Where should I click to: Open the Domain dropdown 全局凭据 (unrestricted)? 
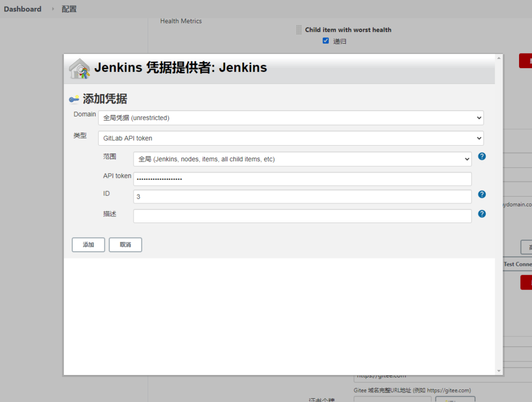pos(291,118)
